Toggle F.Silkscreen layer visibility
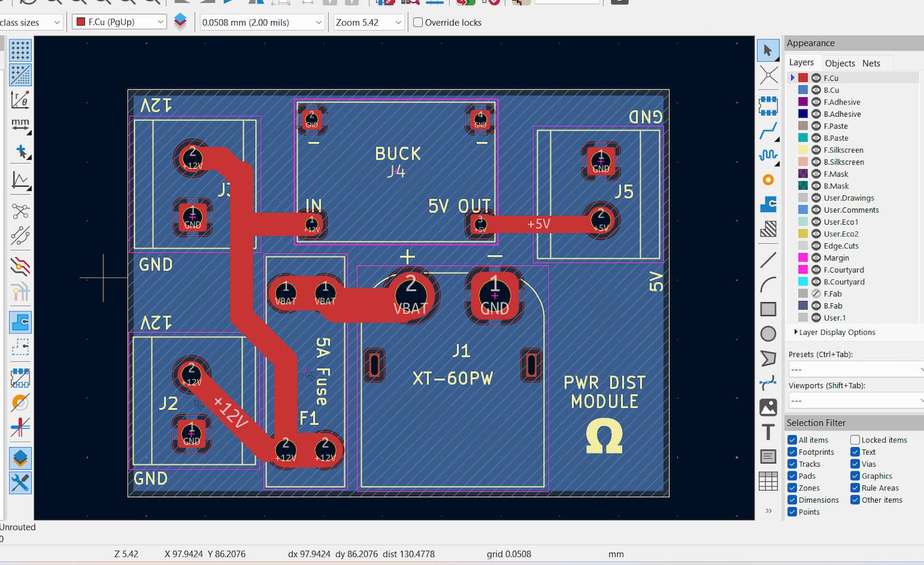 click(x=816, y=150)
